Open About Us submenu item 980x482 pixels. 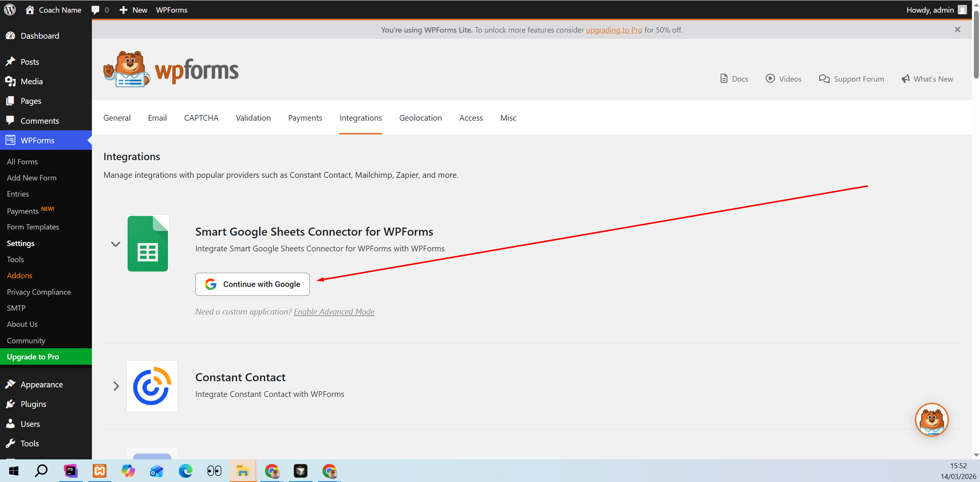[22, 324]
